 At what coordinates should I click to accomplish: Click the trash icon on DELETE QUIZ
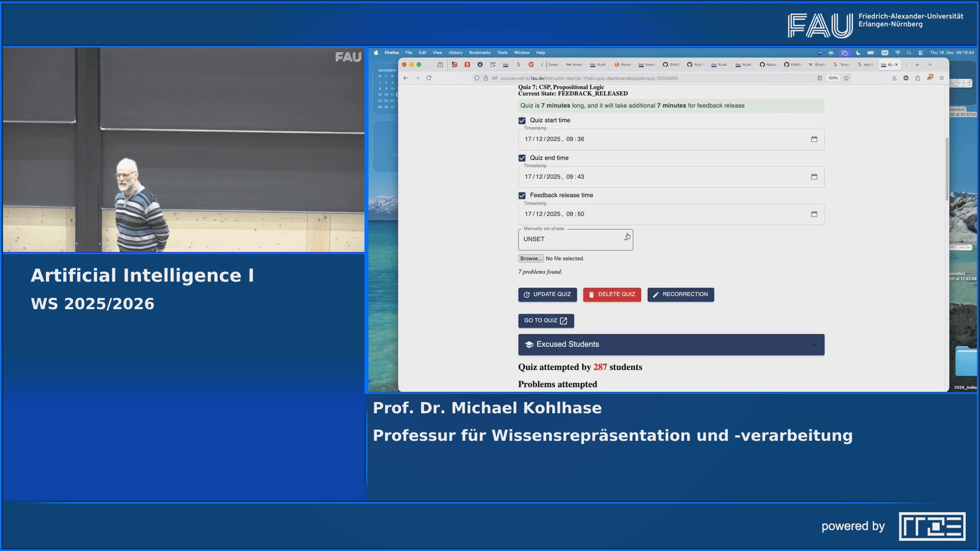click(x=592, y=294)
